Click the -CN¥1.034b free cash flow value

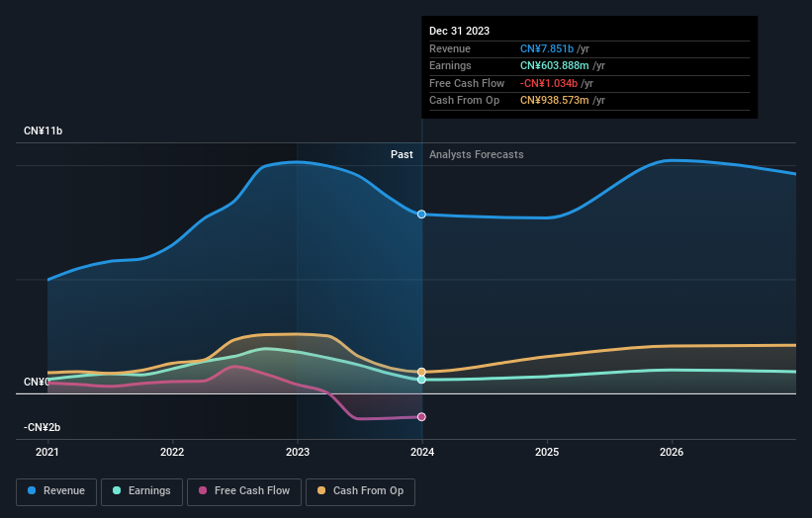[x=549, y=83]
